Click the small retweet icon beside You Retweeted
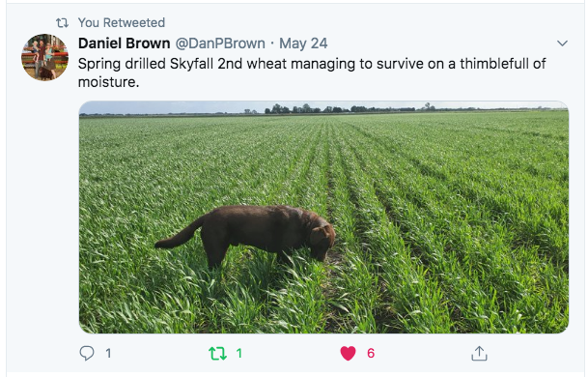 [x=62, y=23]
